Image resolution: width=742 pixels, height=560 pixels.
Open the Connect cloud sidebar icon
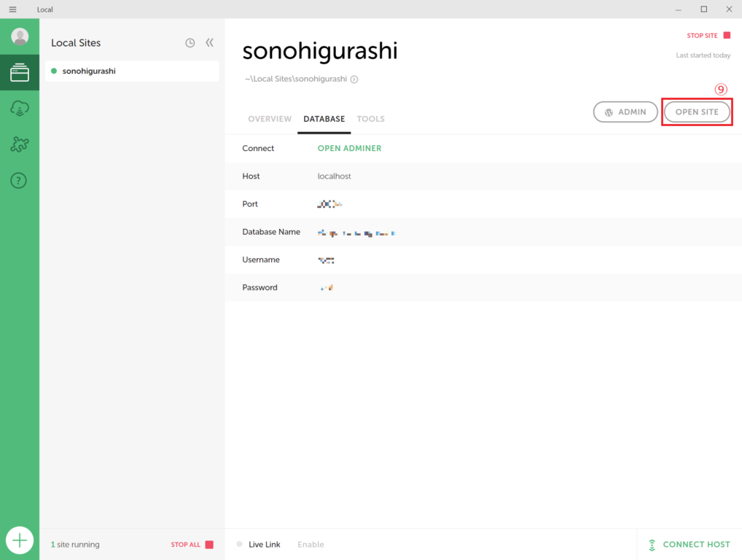(x=20, y=109)
